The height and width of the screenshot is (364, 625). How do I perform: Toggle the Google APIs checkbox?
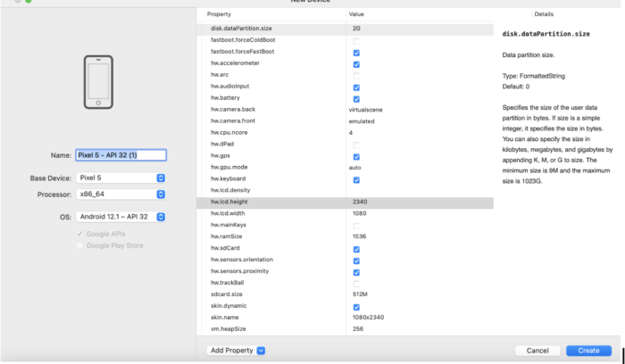80,234
